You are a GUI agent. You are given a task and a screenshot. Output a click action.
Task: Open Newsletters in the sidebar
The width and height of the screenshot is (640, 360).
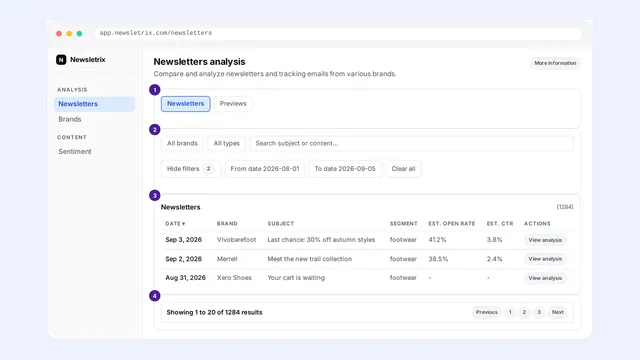(x=94, y=104)
